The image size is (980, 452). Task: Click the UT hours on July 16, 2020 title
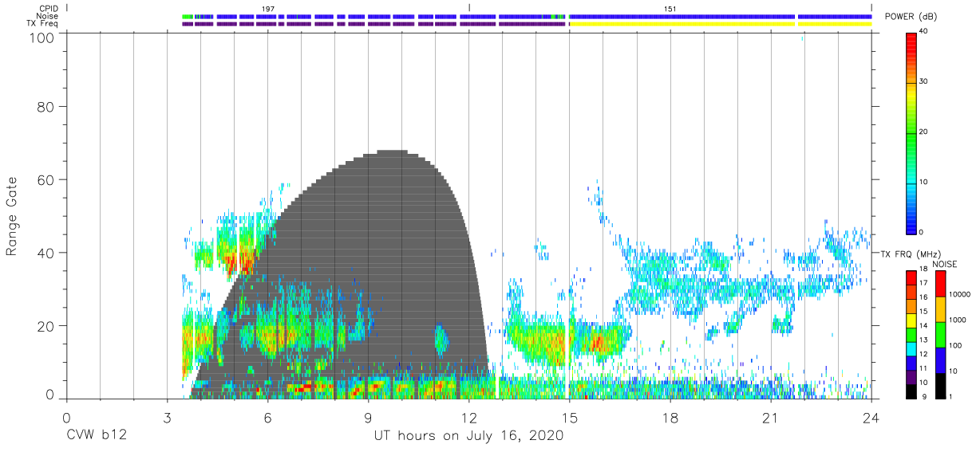469,436
